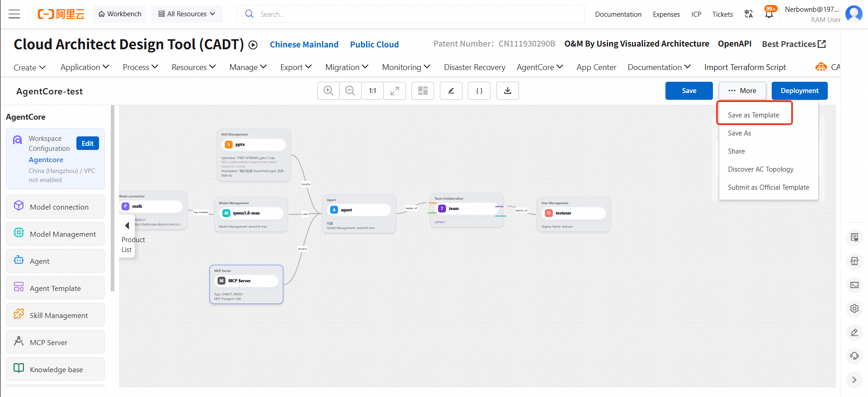Screen dimensions: 868x397
Task: Choose Discover AC Topology
Action: (761, 169)
